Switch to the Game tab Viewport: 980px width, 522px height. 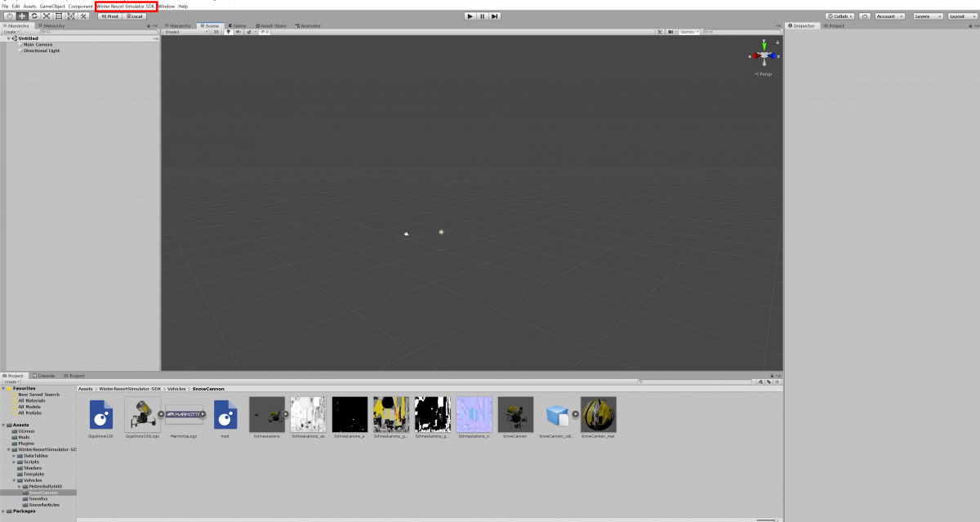pyautogui.click(x=238, y=25)
